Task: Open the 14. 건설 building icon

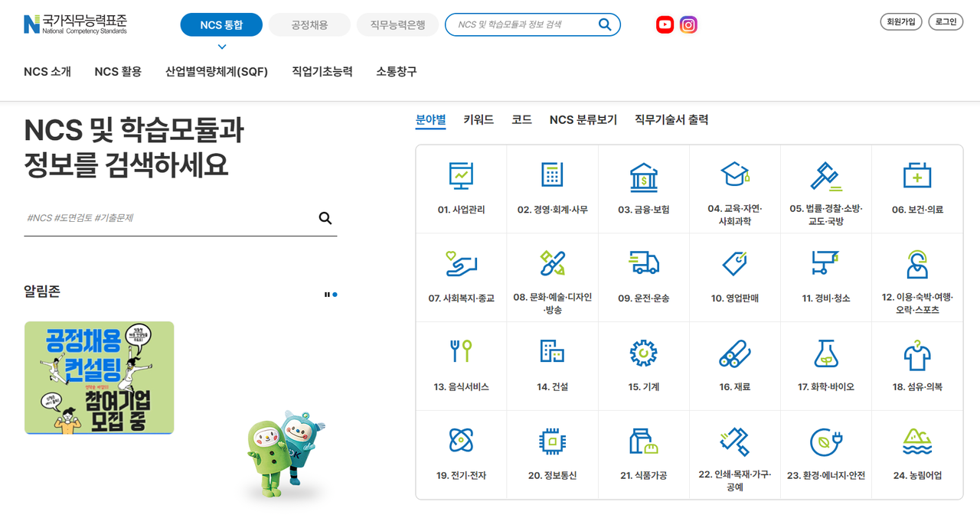Action: click(552, 351)
